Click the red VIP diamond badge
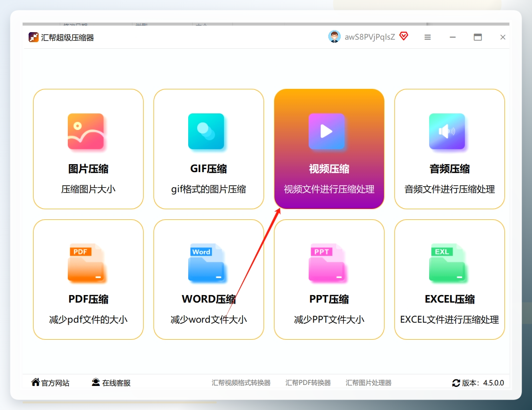This screenshot has width=532, height=410. (404, 36)
